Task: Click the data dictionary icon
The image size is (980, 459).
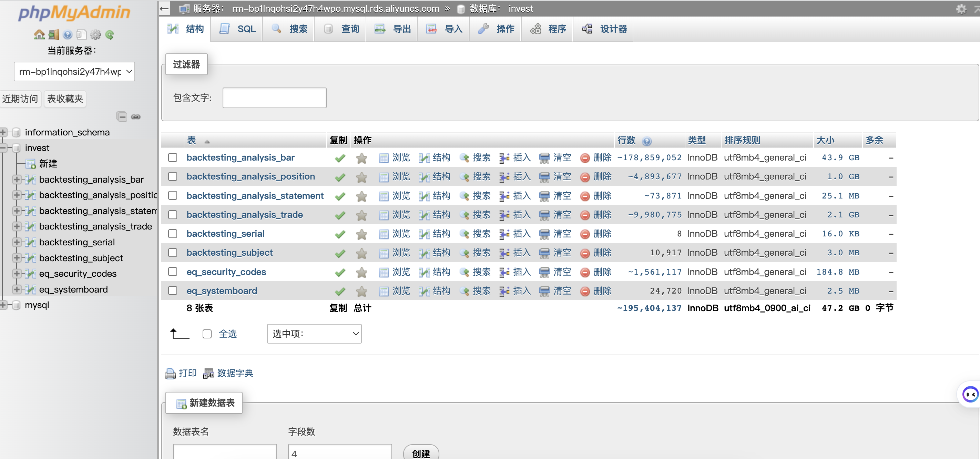Action: (x=208, y=373)
